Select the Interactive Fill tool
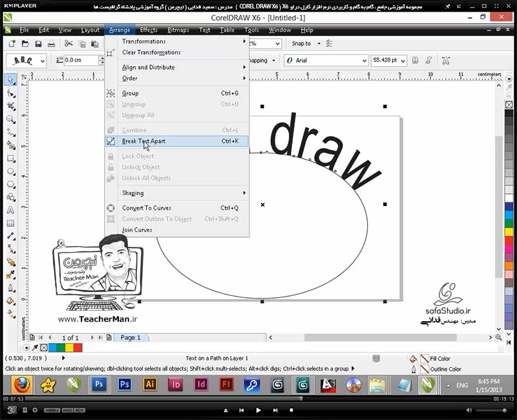This screenshot has height=420, width=517. point(10,313)
